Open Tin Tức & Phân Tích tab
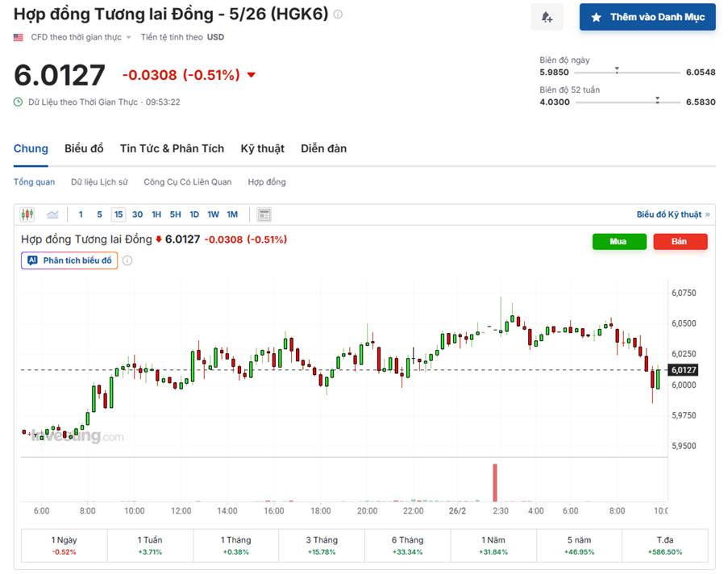This screenshot has height=574, width=728. (172, 148)
